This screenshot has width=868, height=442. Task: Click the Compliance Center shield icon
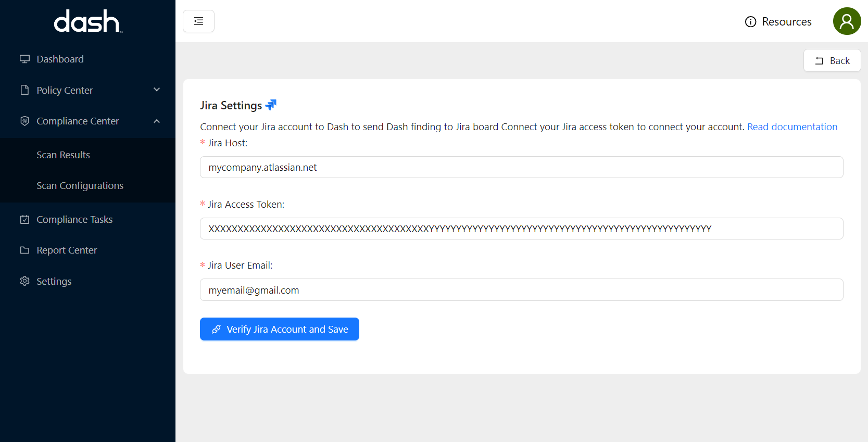(24, 121)
